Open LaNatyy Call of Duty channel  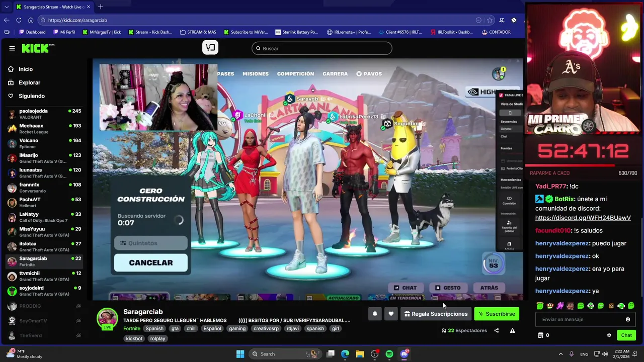[x=44, y=217]
